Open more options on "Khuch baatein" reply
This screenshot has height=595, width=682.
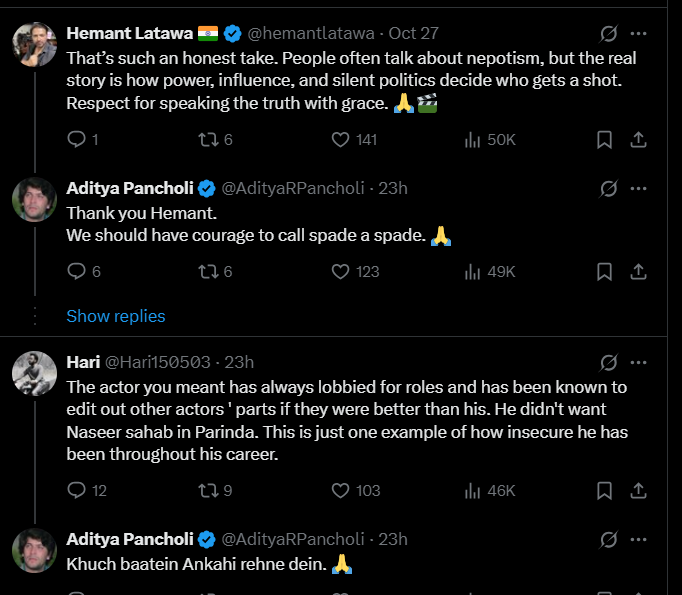point(638,540)
